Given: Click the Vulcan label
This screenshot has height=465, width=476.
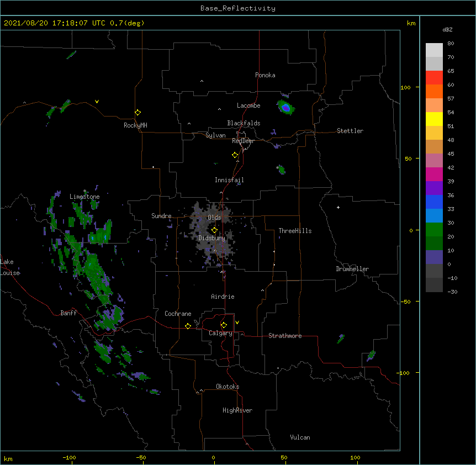Looking at the screenshot, I should coord(300,437).
